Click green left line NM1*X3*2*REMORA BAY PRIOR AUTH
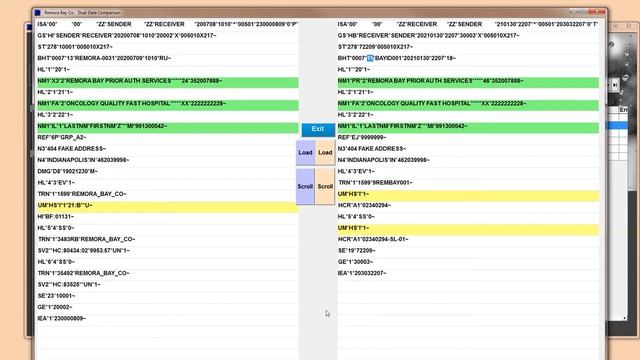Screen dimensions: 640x360 coord(167,81)
